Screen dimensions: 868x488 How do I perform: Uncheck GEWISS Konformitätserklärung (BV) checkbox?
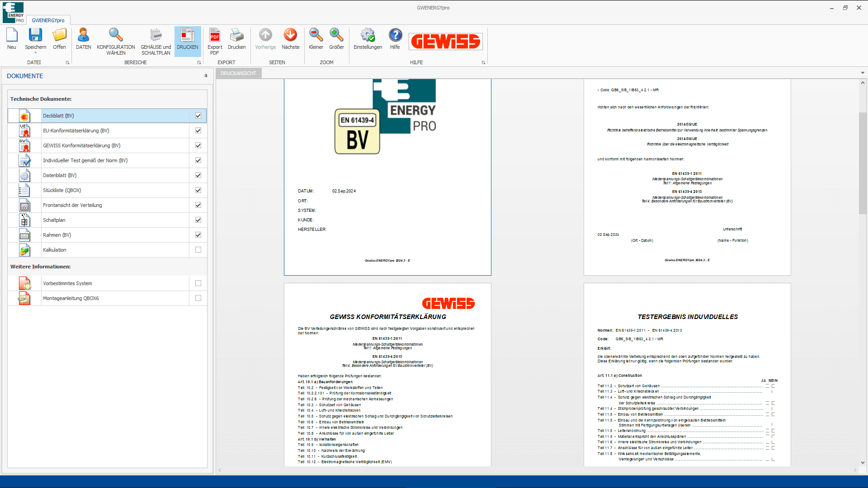pos(198,145)
